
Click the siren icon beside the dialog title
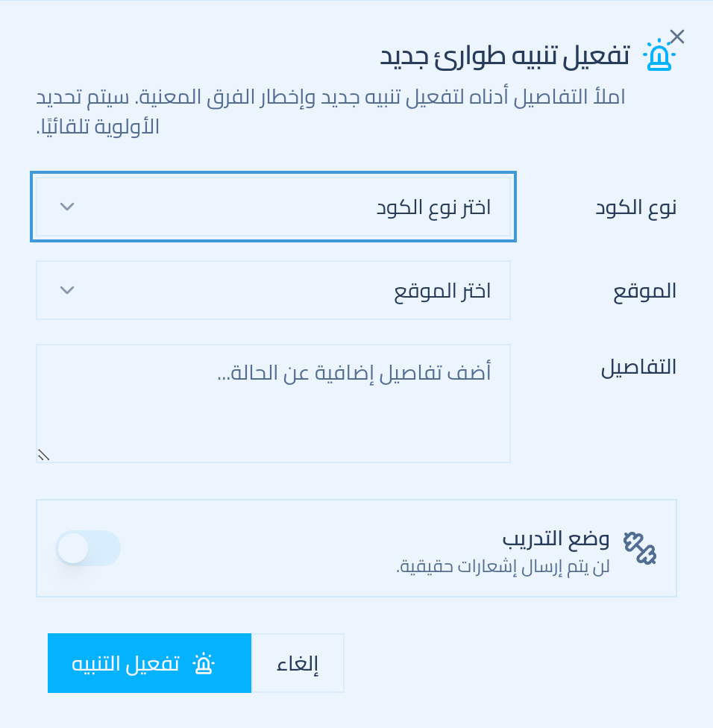[x=659, y=54]
